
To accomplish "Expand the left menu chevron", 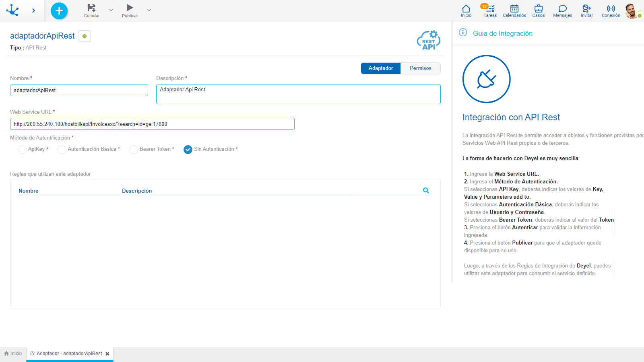I will pyautogui.click(x=33, y=11).
